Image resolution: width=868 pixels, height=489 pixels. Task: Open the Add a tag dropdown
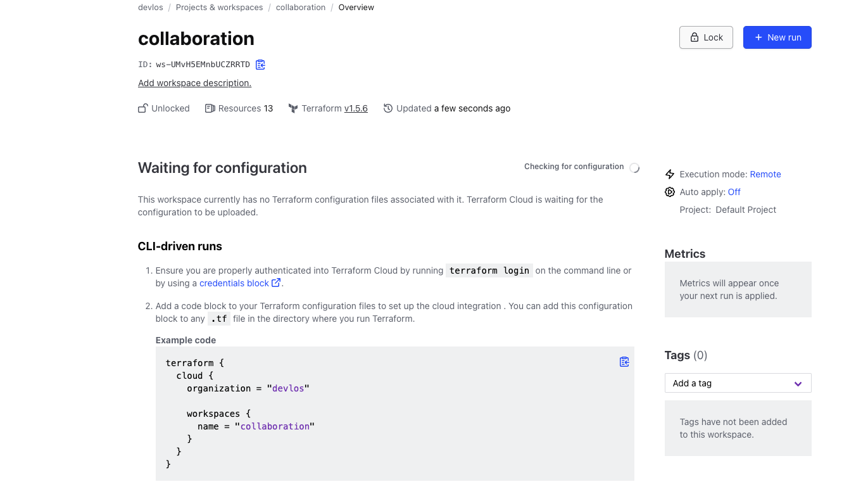728,383
